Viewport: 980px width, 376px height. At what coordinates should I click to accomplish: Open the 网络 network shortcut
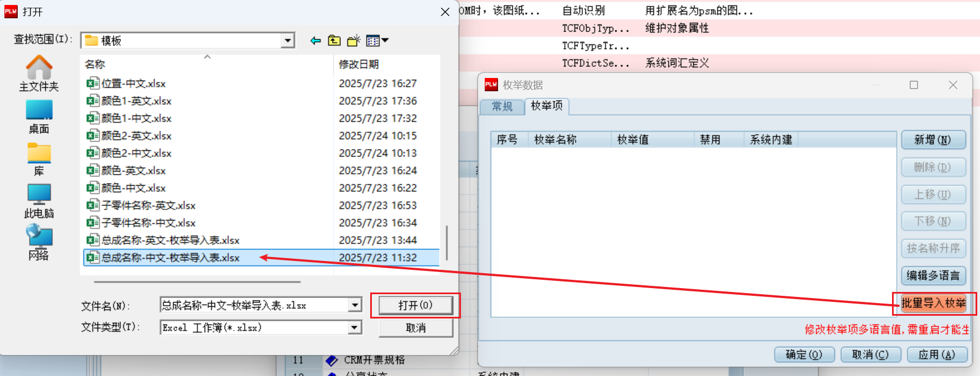point(39,242)
